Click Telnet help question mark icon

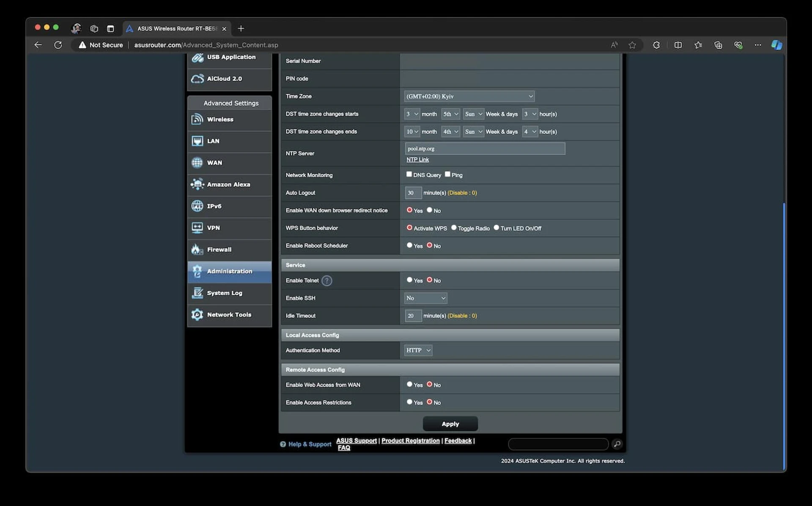click(327, 281)
